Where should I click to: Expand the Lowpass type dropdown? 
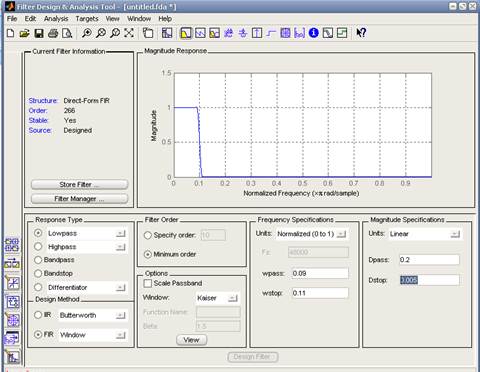[121, 233]
